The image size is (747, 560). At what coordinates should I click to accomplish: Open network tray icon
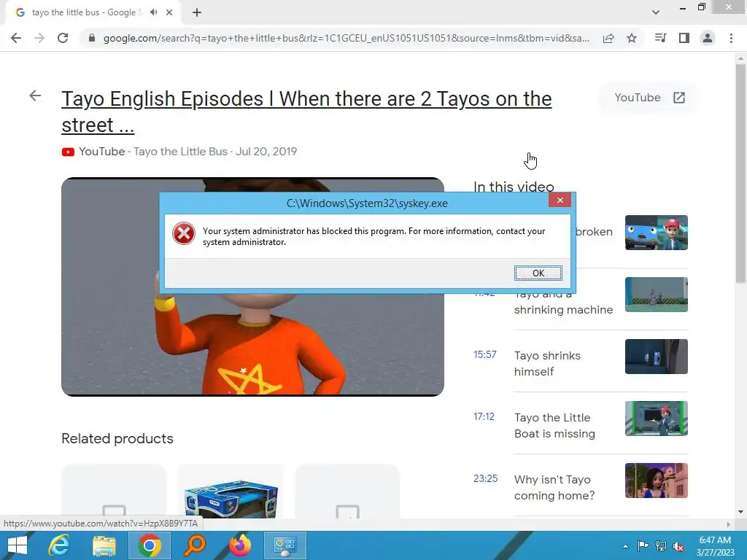coord(661,546)
